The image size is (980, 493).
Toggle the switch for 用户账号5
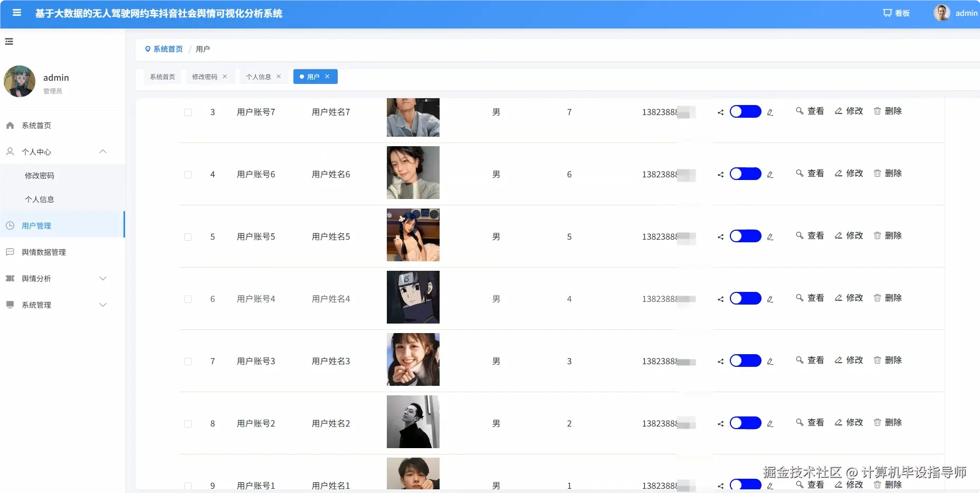745,236
